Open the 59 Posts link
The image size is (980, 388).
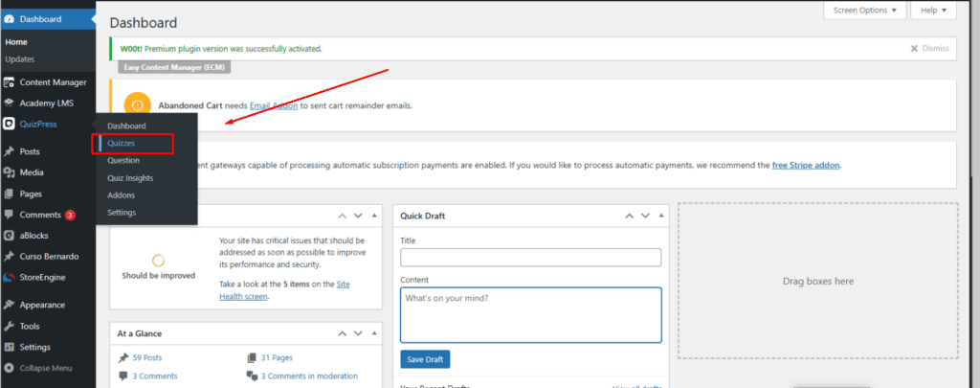(146, 358)
